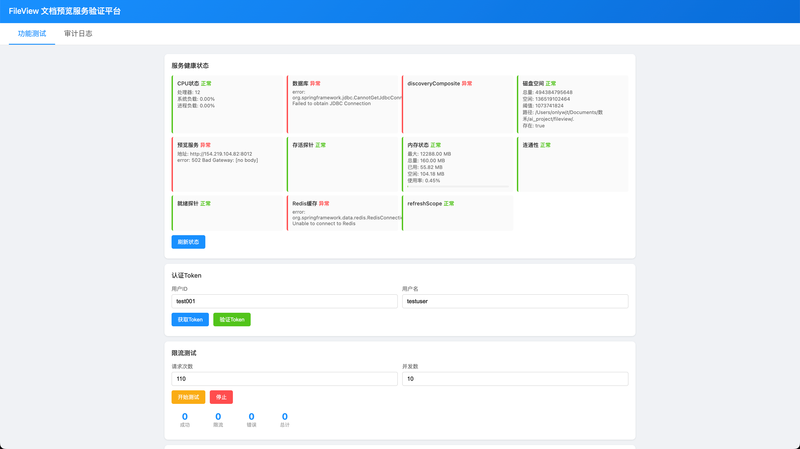The image size is (800, 449).
Task: Click the 处理器: 12 CPU detail
Action: tap(189, 92)
